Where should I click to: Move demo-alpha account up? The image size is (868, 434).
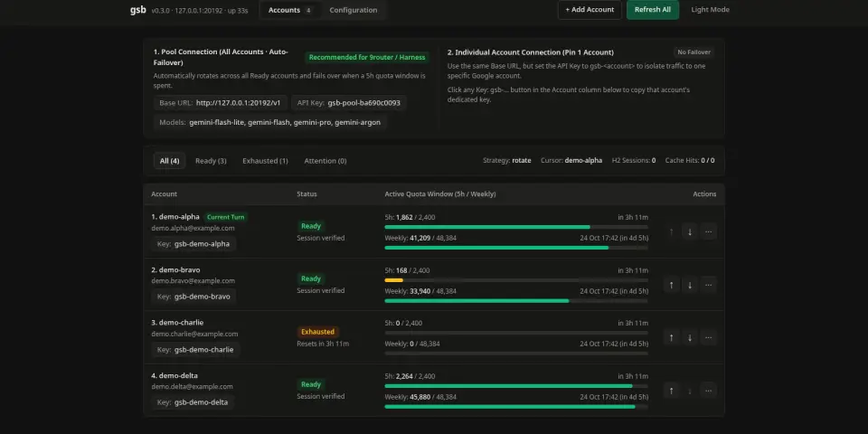[x=672, y=232]
